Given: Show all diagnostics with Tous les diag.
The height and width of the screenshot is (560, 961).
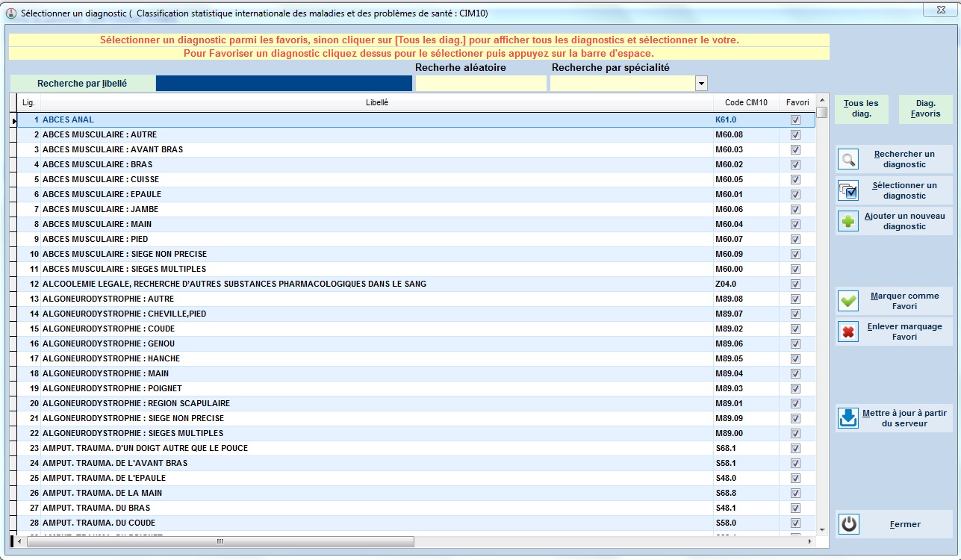Looking at the screenshot, I should click(x=861, y=109).
